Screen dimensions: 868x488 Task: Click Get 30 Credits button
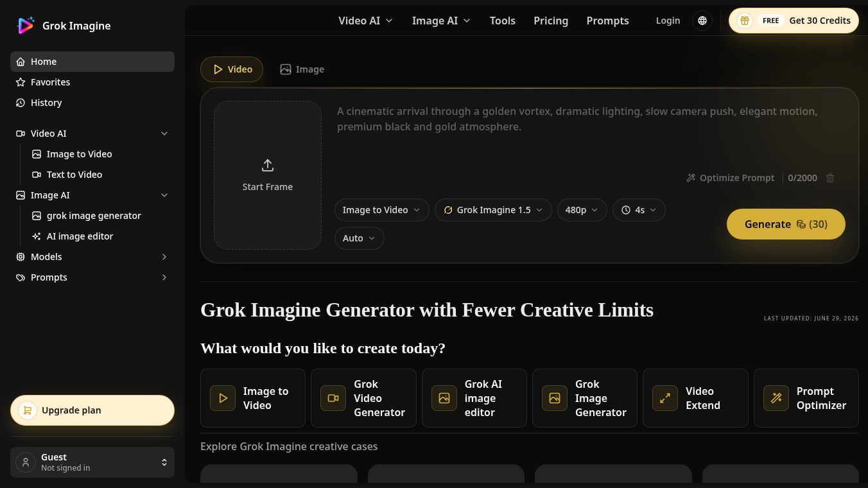(794, 21)
